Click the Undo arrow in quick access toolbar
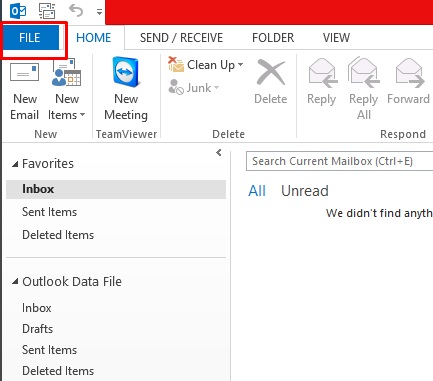 point(76,11)
